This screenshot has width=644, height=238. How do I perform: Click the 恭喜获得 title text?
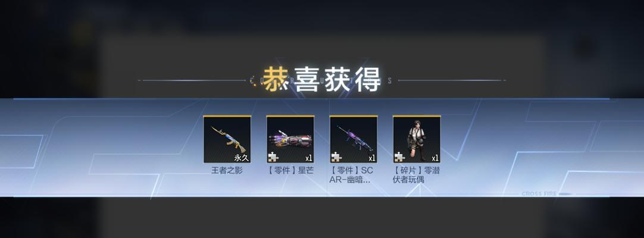(x=322, y=80)
